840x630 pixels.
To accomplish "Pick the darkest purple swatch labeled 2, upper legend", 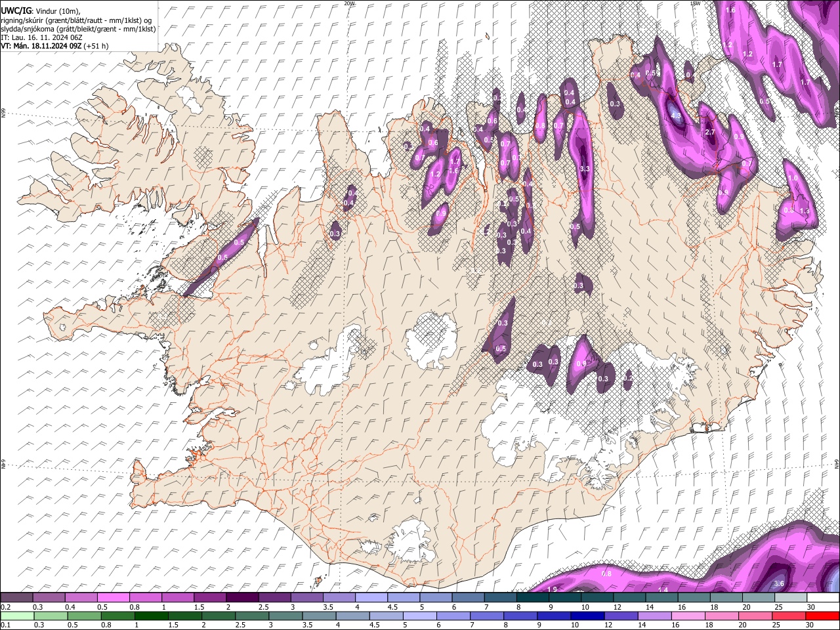I will tap(242, 598).
